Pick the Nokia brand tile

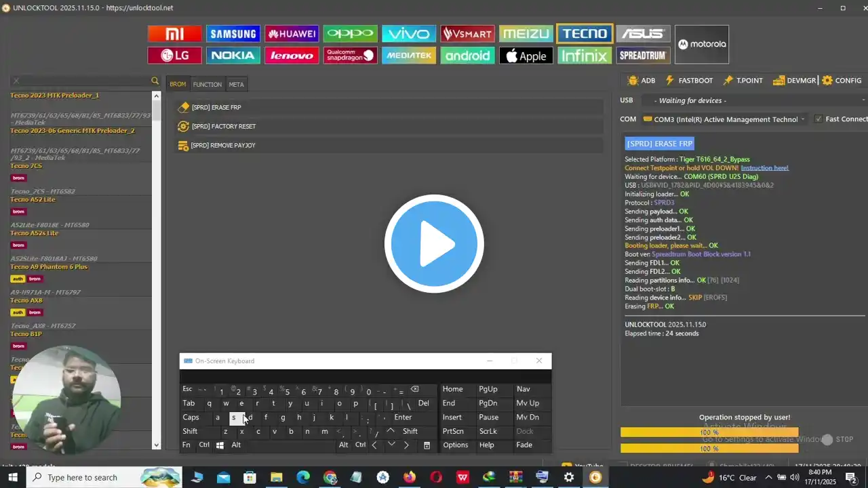tap(233, 56)
